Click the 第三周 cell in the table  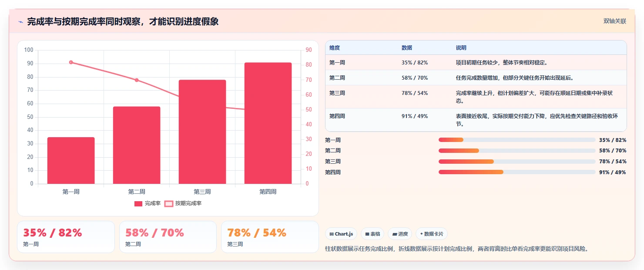pyautogui.click(x=337, y=93)
